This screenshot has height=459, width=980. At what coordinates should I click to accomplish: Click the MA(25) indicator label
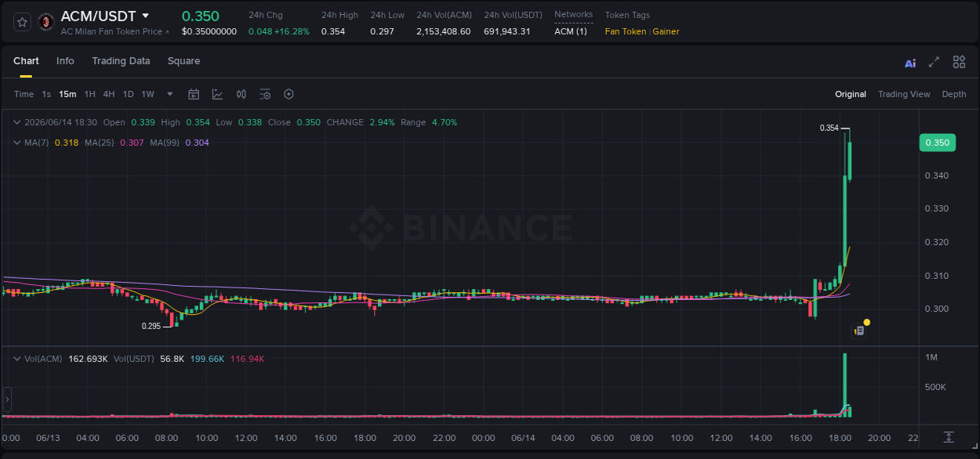click(100, 143)
